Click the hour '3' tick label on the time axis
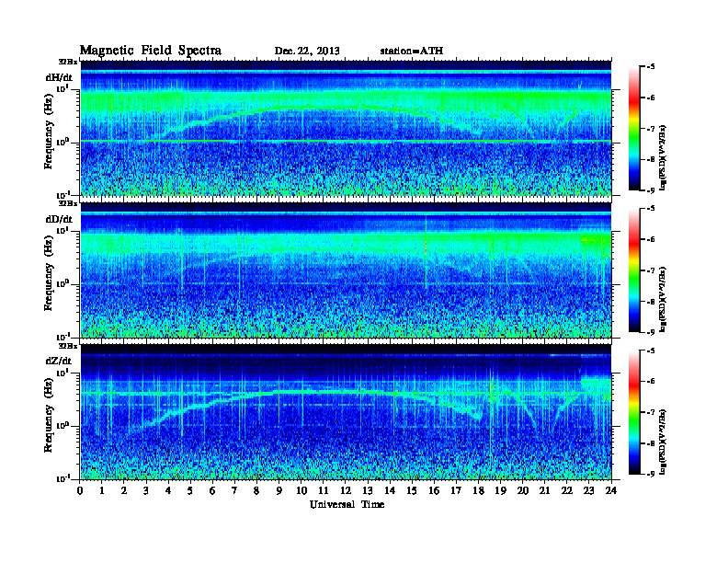Image resolution: width=728 pixels, height=563 pixels. tap(147, 490)
